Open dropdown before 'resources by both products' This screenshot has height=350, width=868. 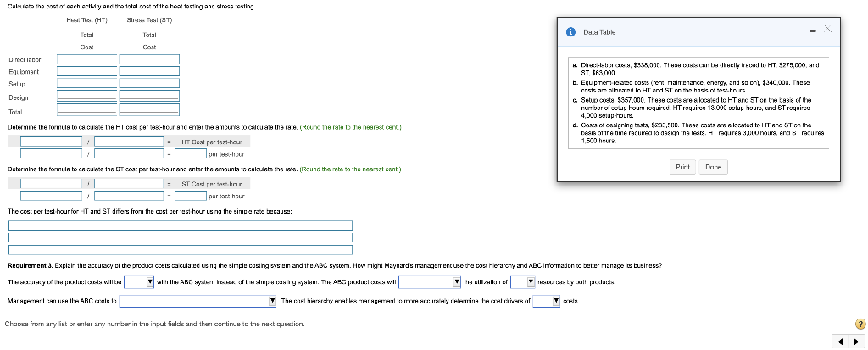(x=522, y=282)
